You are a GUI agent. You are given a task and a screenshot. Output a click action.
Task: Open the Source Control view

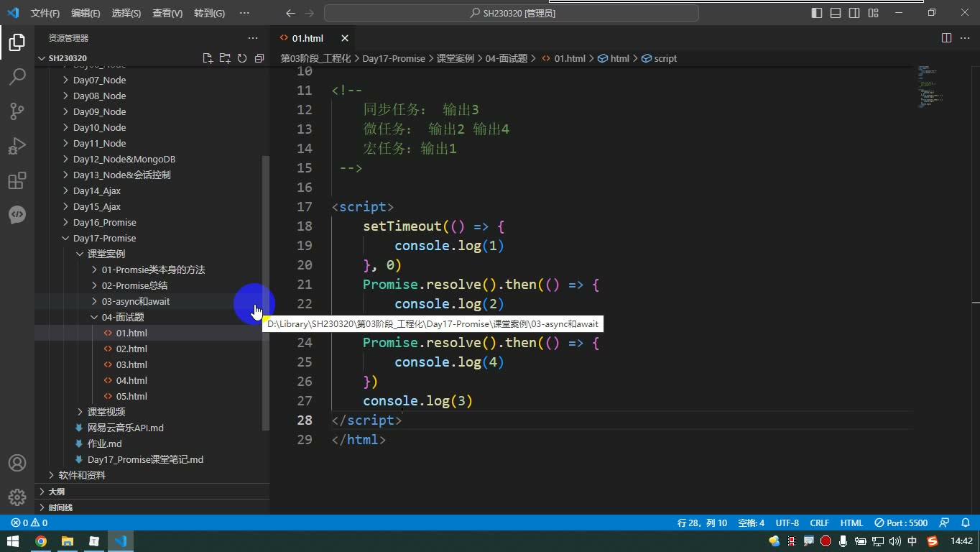[17, 111]
